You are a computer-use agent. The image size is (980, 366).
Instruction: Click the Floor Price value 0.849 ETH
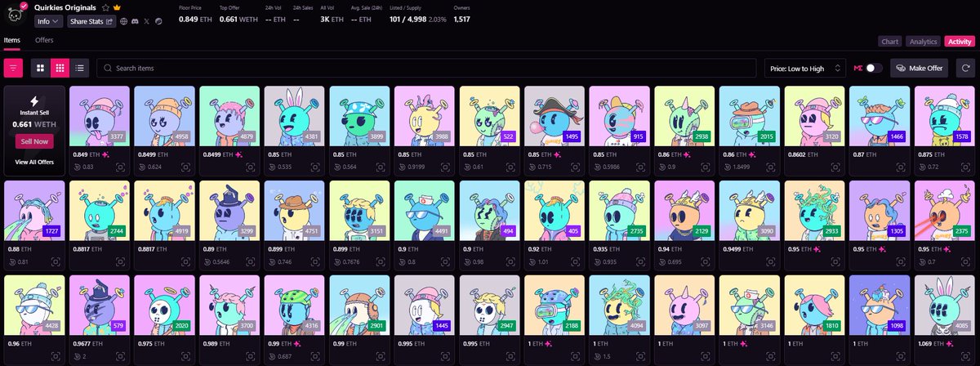point(196,19)
